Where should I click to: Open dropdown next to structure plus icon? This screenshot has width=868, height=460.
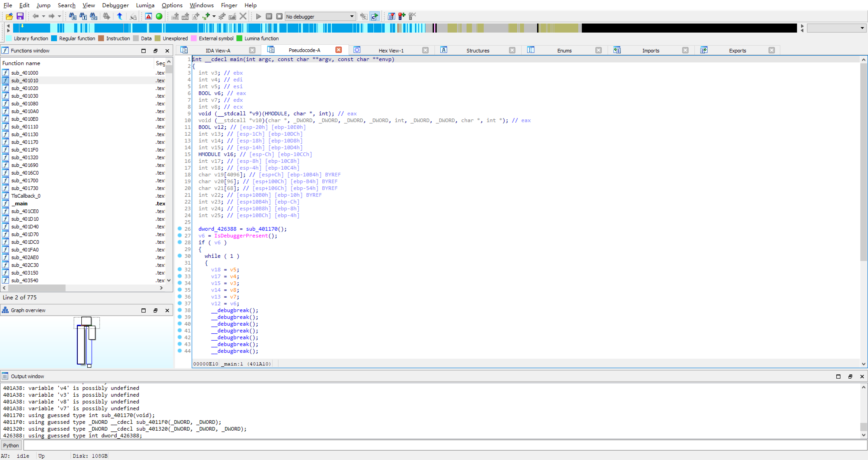point(214,16)
